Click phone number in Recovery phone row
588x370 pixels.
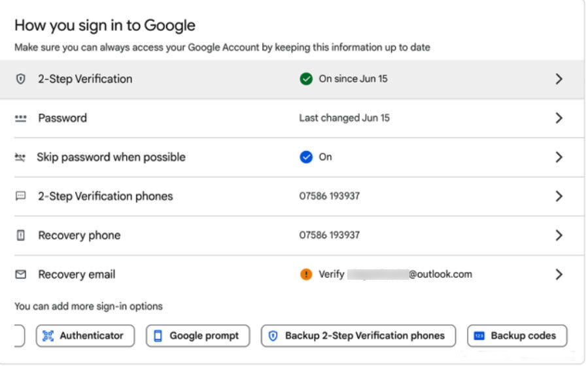[329, 235]
